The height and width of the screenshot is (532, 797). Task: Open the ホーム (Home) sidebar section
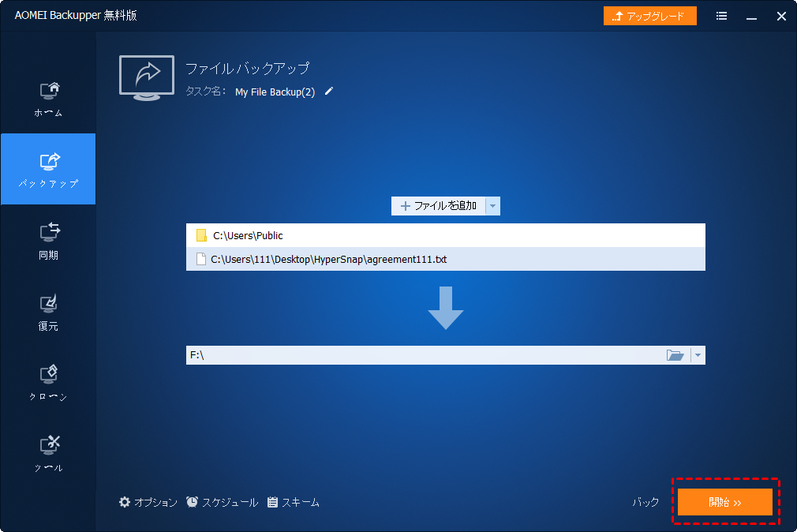coord(48,99)
